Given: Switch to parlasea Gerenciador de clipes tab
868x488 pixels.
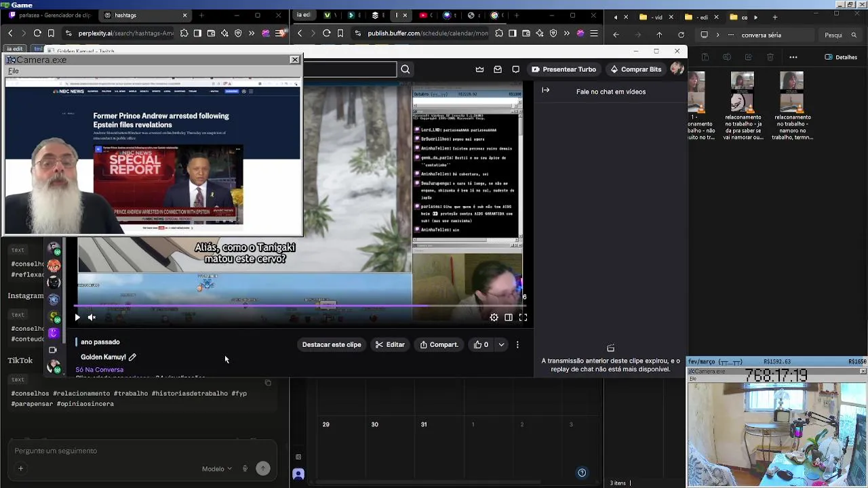Looking at the screenshot, I should click(50, 15).
